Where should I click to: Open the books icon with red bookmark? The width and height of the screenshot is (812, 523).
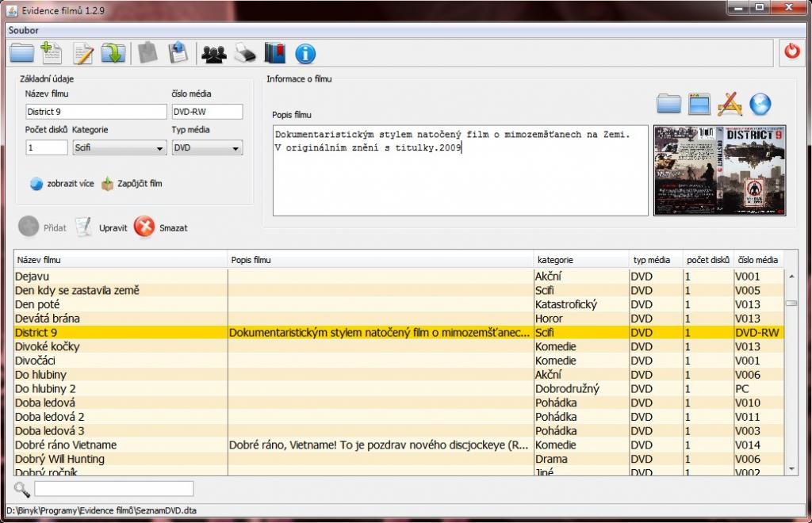(x=274, y=53)
